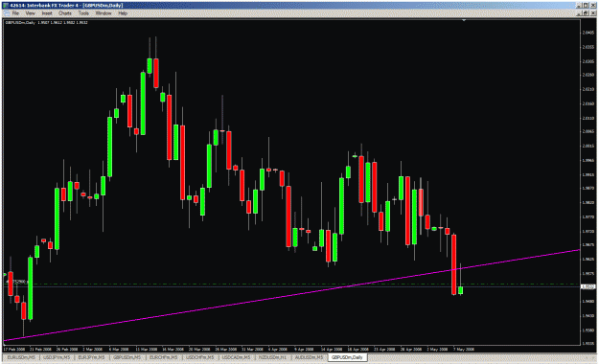The width and height of the screenshot is (599, 364).
Task: Maximize the Interbank FX Trader main window
Action: coord(586,6)
